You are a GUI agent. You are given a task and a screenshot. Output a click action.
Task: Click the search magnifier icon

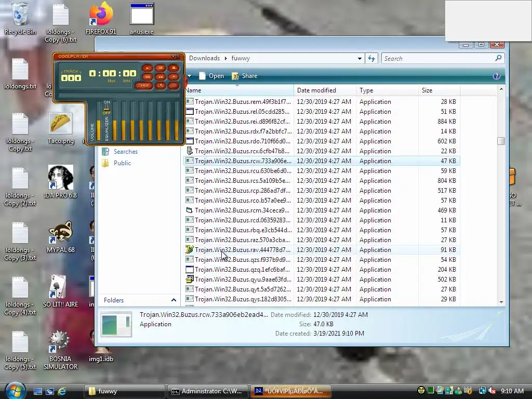click(498, 58)
